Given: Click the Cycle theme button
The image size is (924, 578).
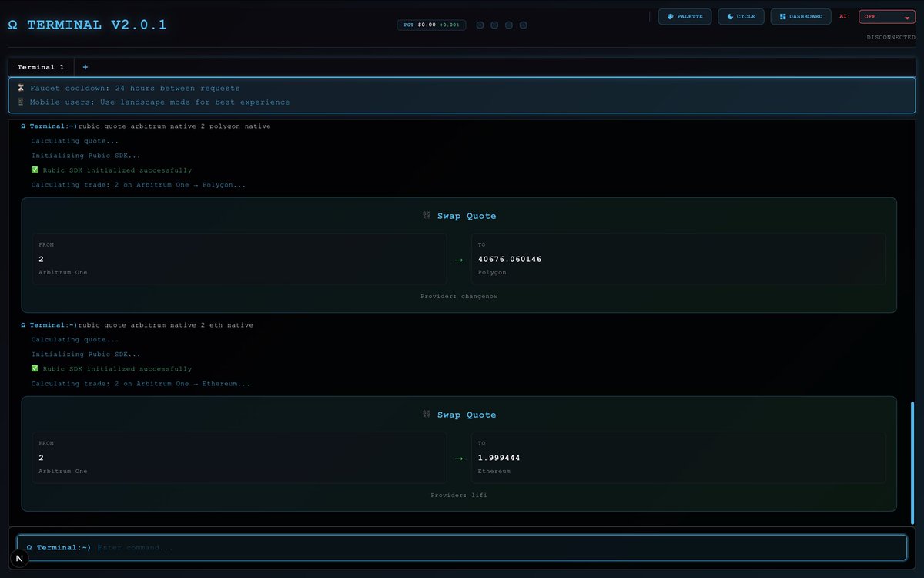Looking at the screenshot, I should (741, 16).
